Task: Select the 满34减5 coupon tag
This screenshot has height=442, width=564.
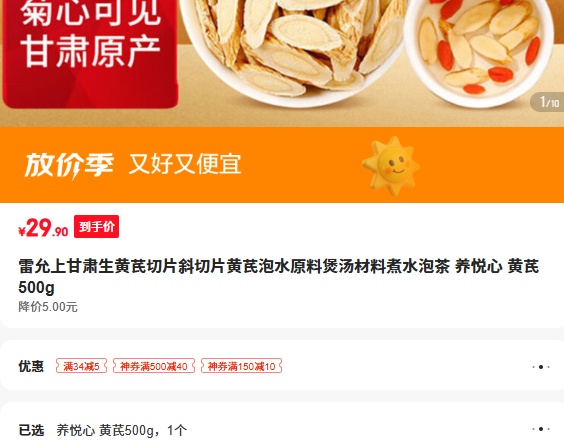Action: point(81,366)
